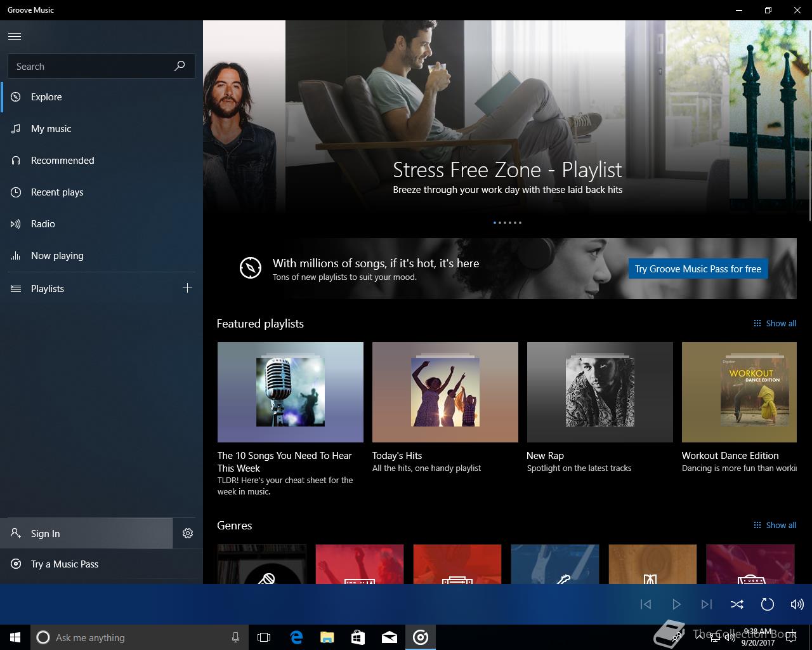Click the compass icon in promo banner
Screen dimensions: 812x650
[251, 268]
